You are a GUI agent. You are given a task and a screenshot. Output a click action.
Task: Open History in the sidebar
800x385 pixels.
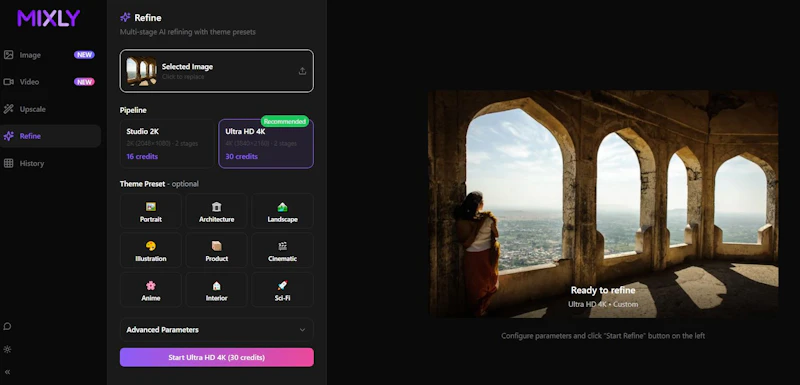[x=49, y=164]
